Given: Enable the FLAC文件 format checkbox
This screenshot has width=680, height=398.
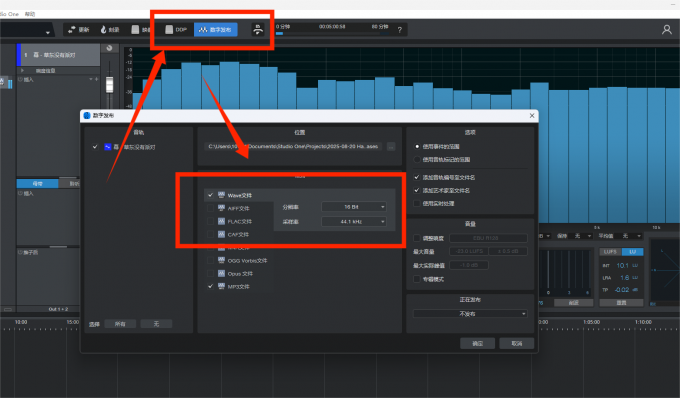Looking at the screenshot, I should pos(210,221).
